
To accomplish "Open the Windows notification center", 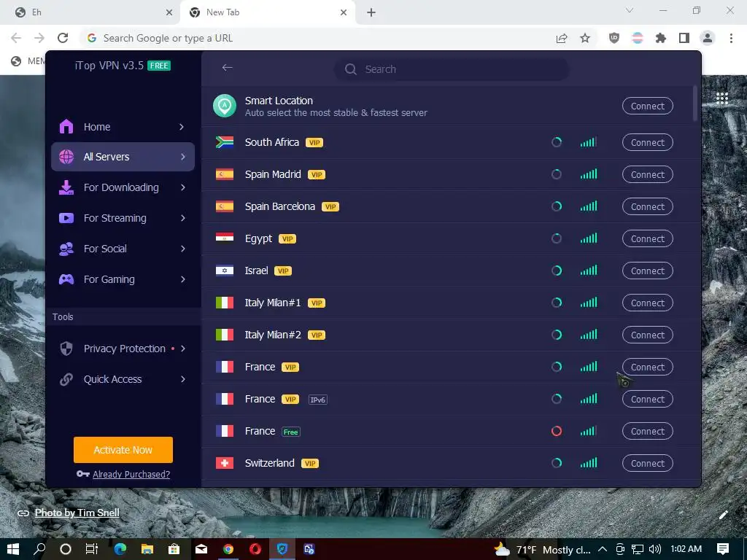I will point(723,549).
